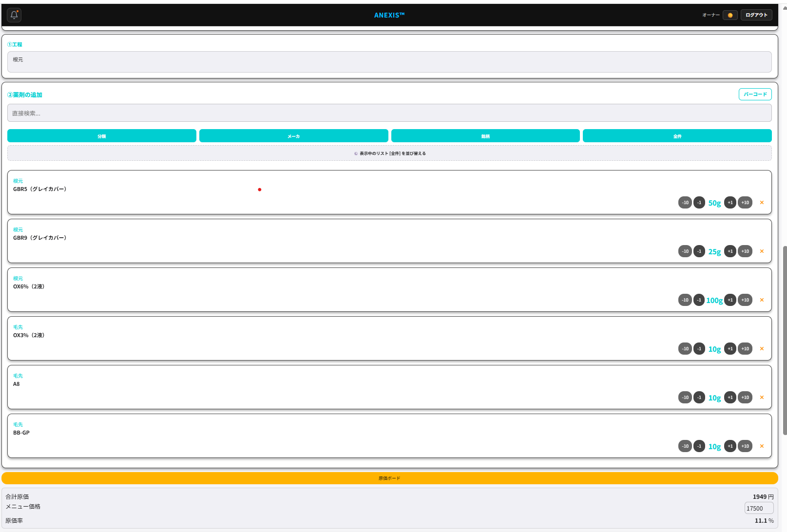Click the 根元 process field
Viewport: 787px width, 532px height.
pyautogui.click(x=389, y=62)
